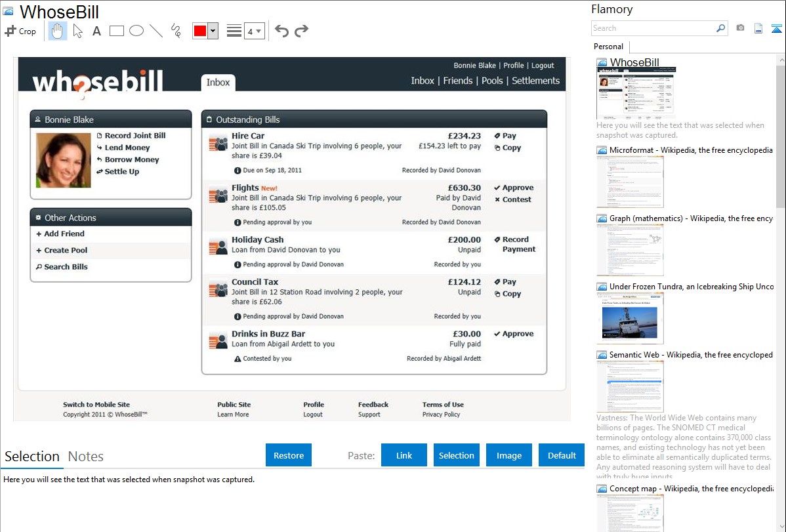Pick the rectangle shape tool

[117, 31]
